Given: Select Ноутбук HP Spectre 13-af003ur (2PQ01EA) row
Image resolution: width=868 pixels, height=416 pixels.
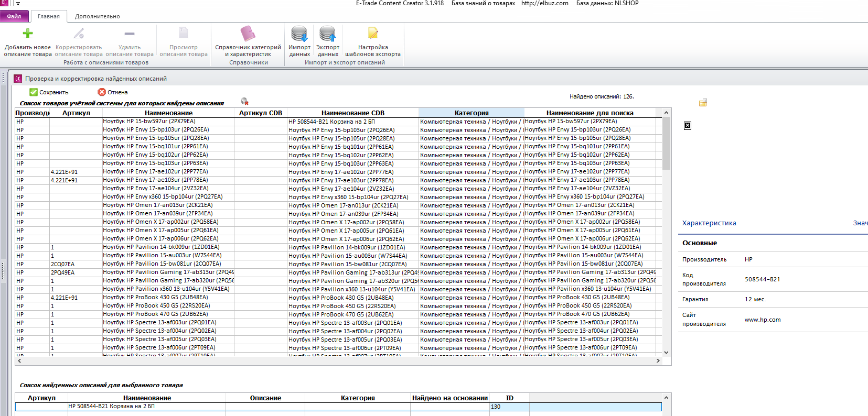Looking at the screenshot, I should click(x=338, y=323).
